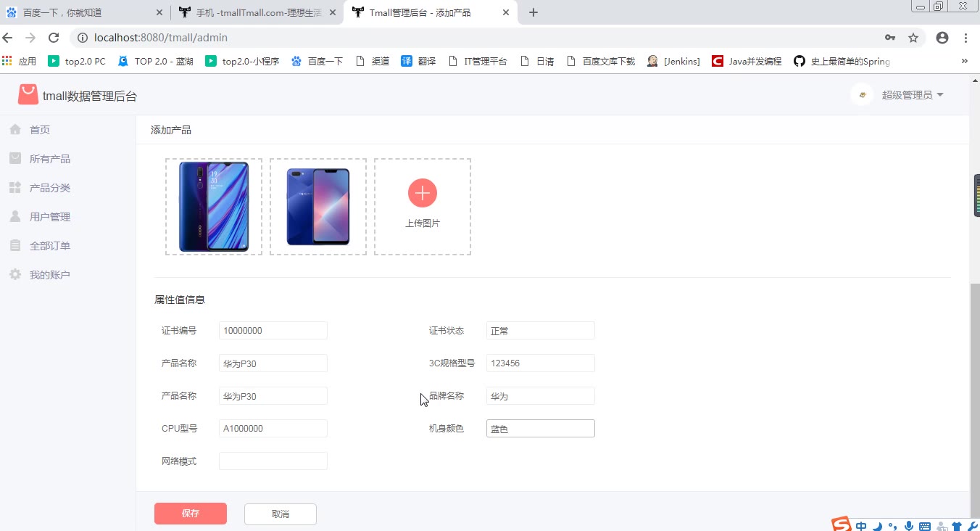980x531 pixels.
Task: Open the 百度一下 bookmark
Action: point(317,61)
